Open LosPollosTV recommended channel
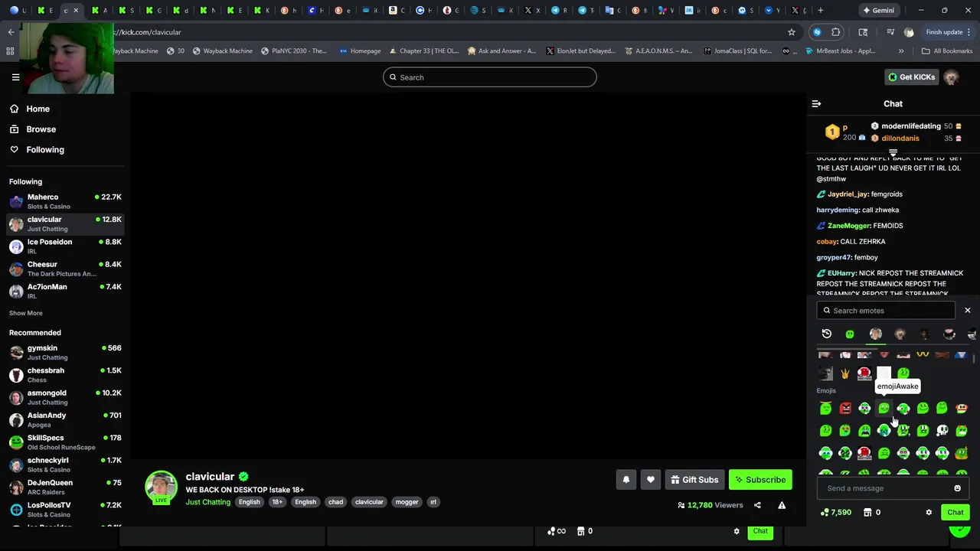The height and width of the screenshot is (551, 980). tap(65, 510)
